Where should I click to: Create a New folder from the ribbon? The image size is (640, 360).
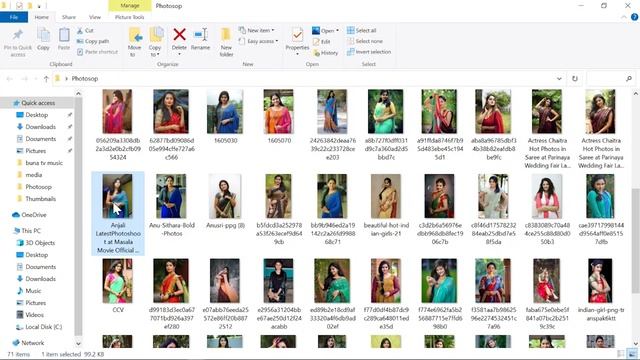[226, 42]
